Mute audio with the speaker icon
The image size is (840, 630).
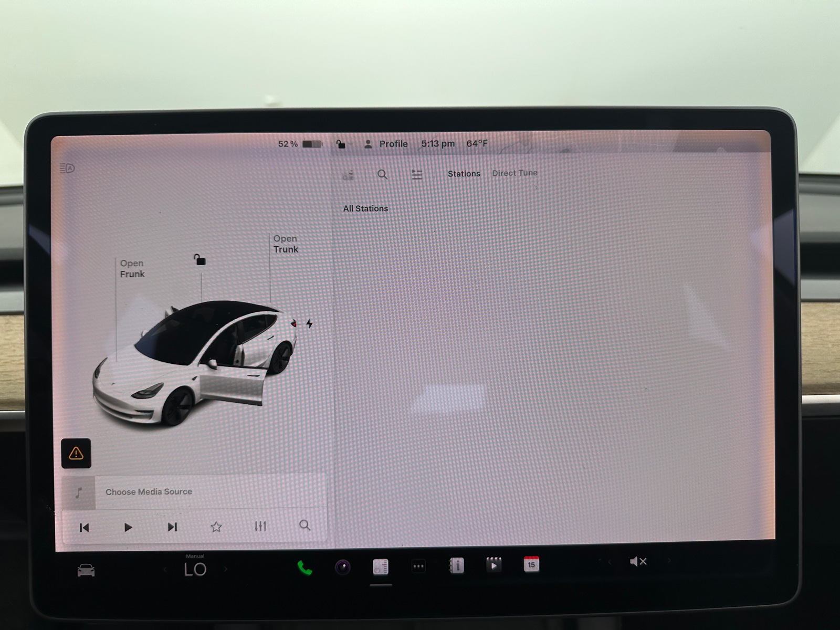coord(638,562)
